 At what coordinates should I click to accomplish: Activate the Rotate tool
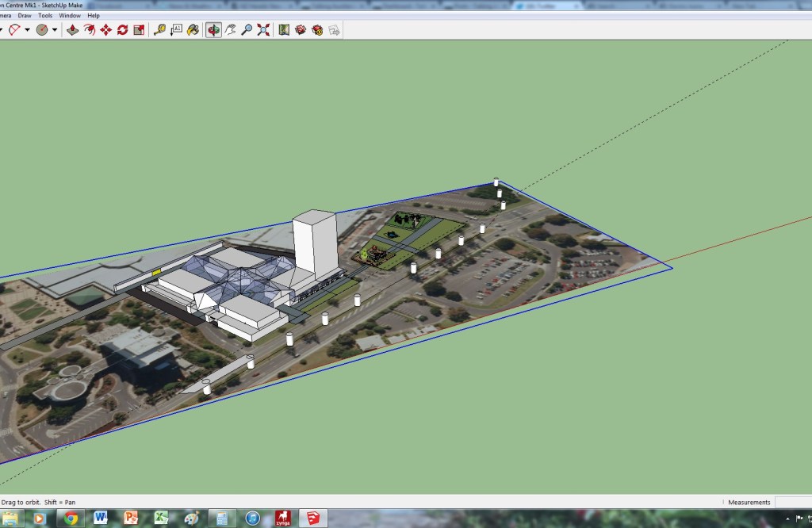[122, 30]
